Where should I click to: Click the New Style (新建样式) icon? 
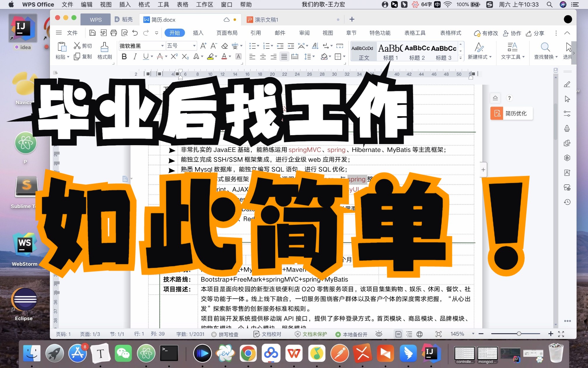pyautogui.click(x=479, y=47)
